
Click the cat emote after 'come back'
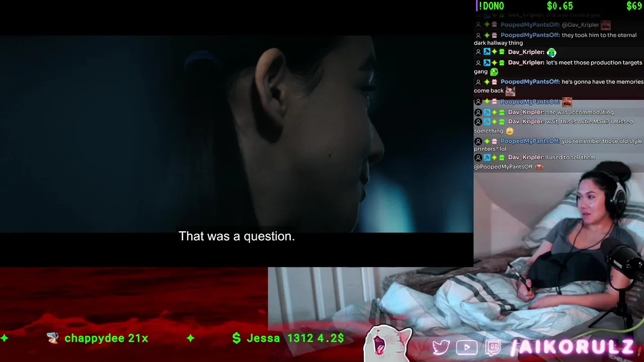pyautogui.click(x=510, y=91)
